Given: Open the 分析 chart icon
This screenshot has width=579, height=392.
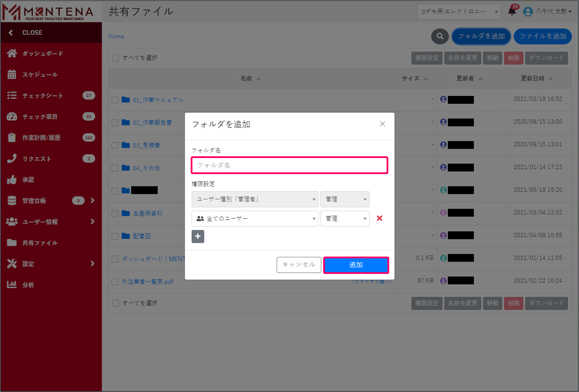Looking at the screenshot, I should 12,285.
